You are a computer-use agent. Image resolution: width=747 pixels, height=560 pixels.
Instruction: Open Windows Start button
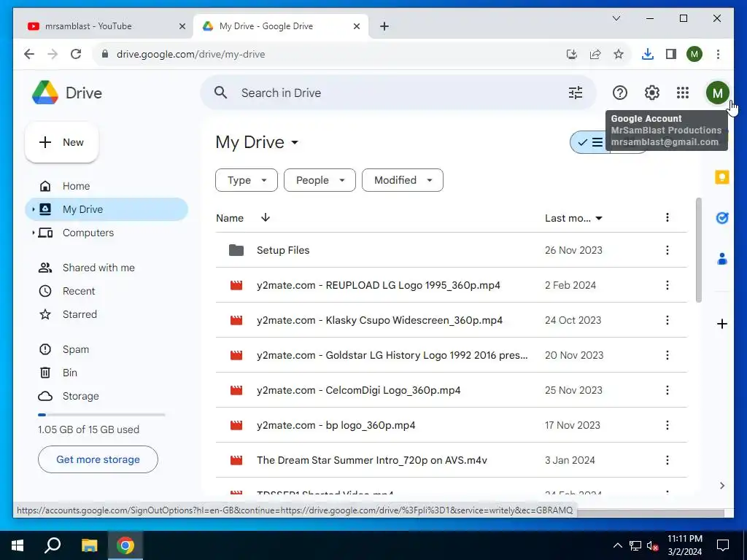click(18, 545)
